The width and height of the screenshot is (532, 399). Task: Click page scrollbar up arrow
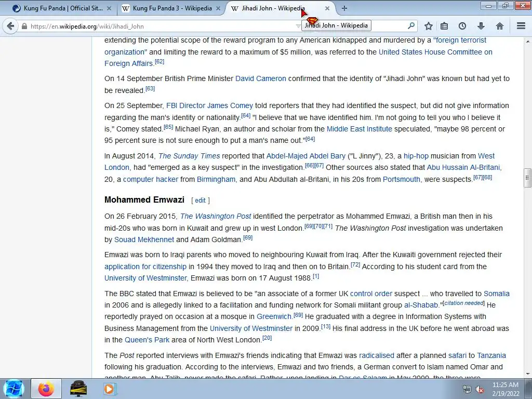coord(528,42)
